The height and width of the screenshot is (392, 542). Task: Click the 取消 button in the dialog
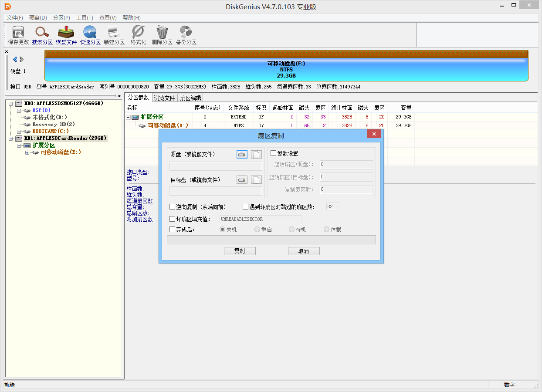(304, 251)
